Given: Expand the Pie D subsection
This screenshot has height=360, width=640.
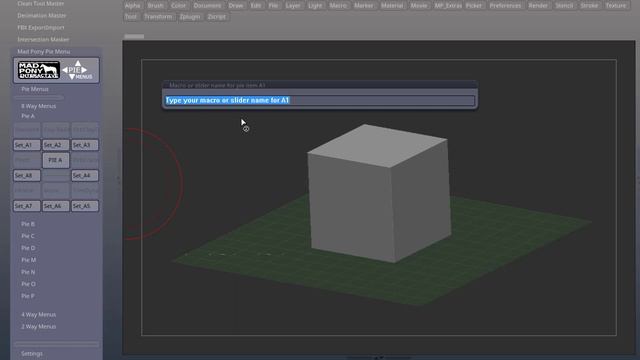Looking at the screenshot, I should pyautogui.click(x=28, y=248).
